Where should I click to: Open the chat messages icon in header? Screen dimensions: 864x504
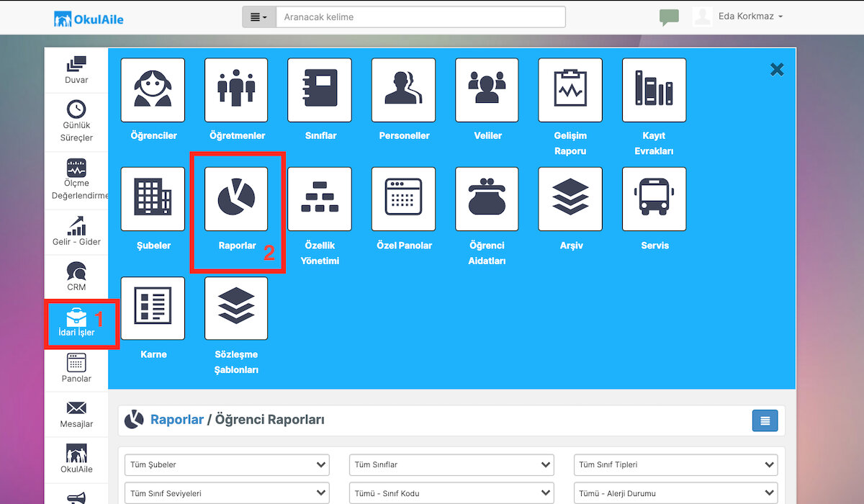669,17
